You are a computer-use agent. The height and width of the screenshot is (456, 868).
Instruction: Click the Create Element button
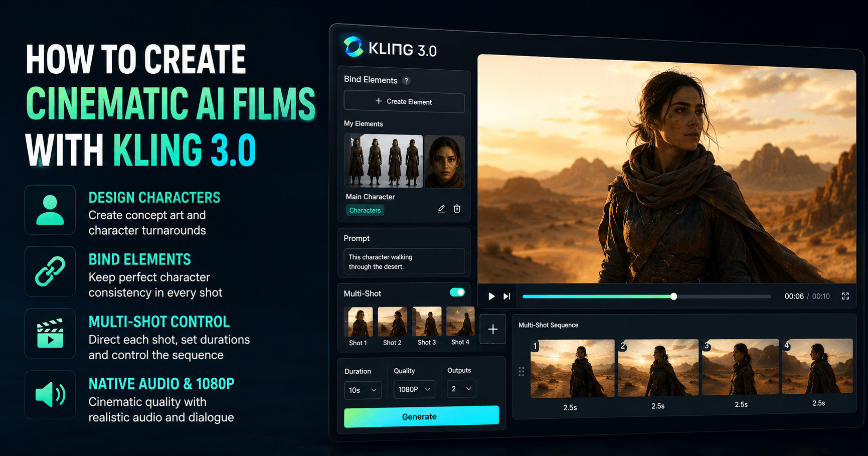click(404, 102)
